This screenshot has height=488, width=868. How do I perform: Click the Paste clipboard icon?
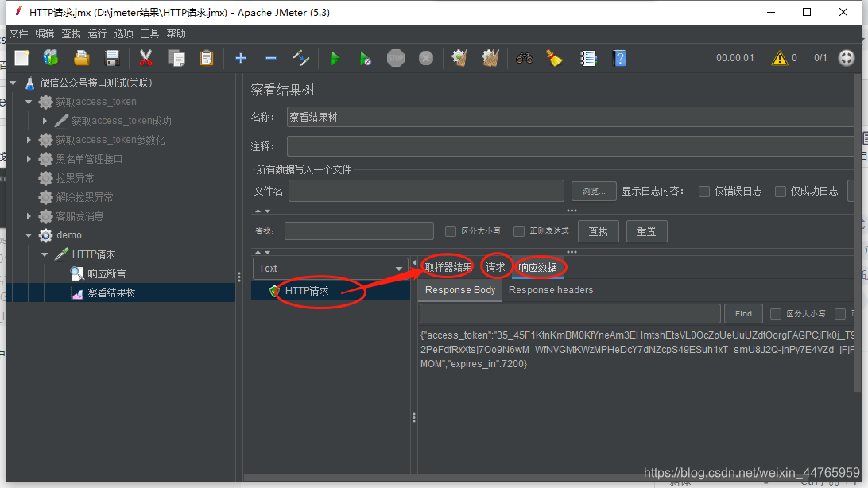207,58
